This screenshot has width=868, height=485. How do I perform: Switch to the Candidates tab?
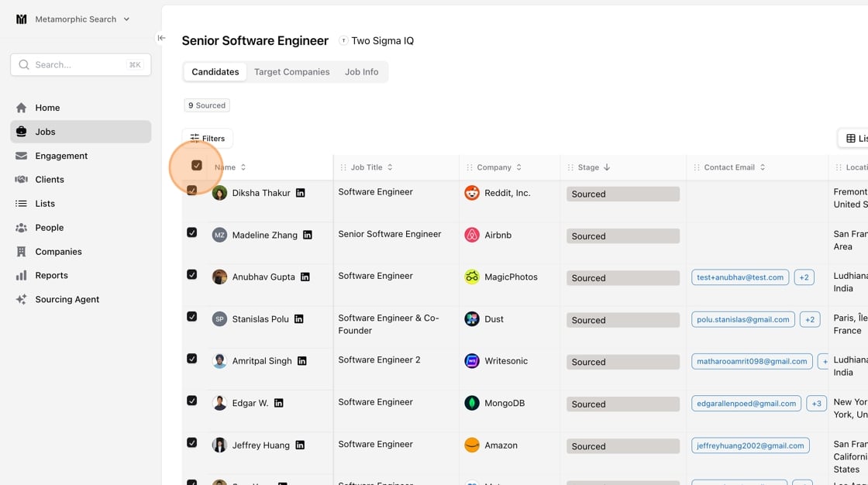pyautogui.click(x=215, y=72)
